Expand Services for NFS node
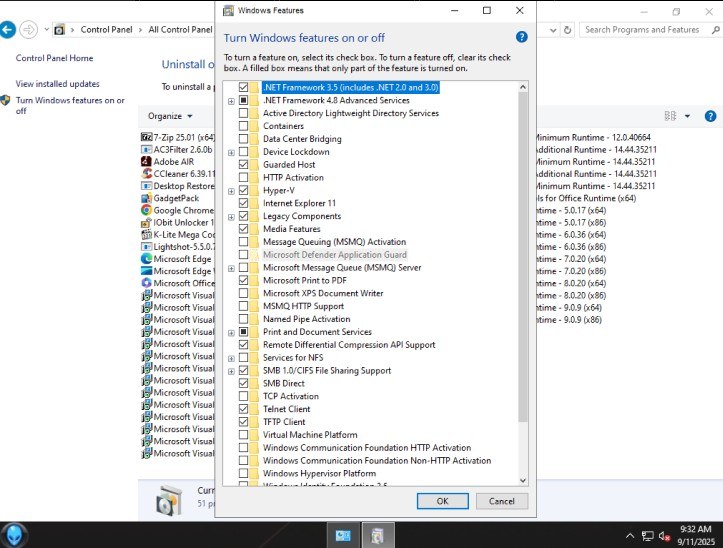This screenshot has height=548, width=723. tap(231, 358)
